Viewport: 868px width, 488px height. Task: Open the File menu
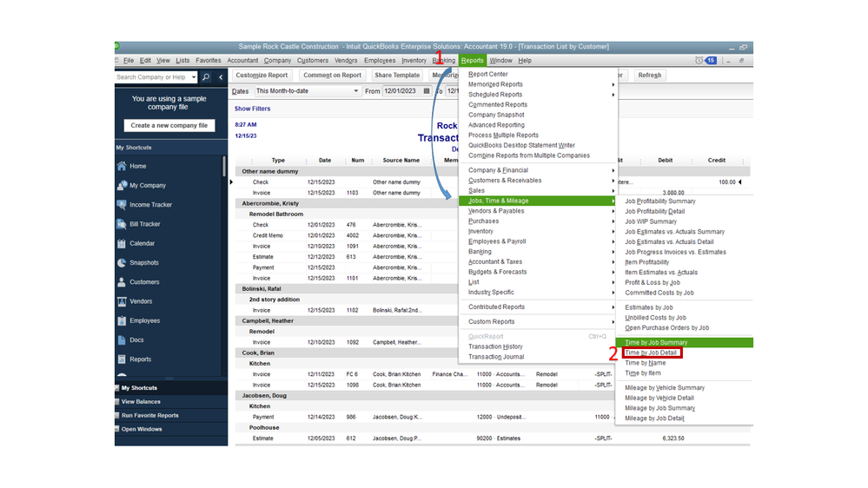129,60
